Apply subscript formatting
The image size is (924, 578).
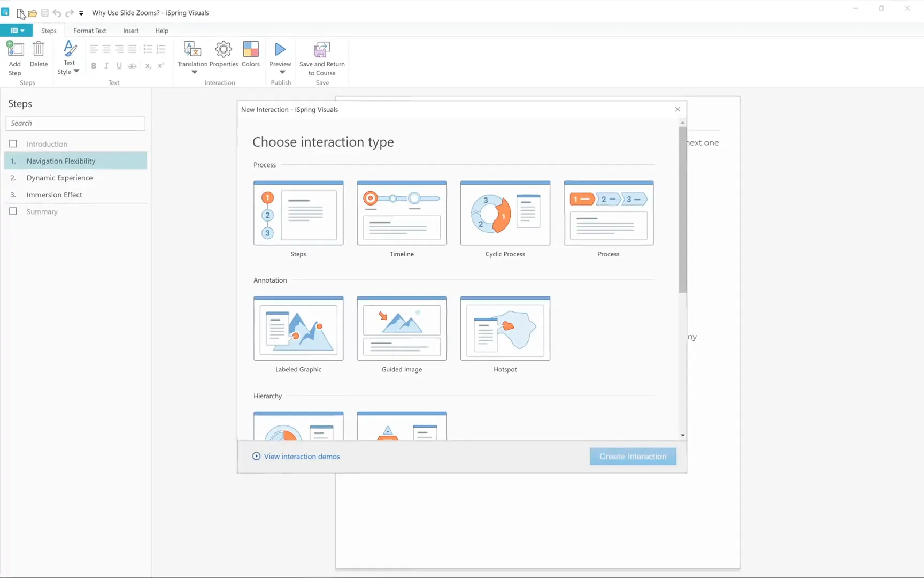pyautogui.click(x=148, y=66)
